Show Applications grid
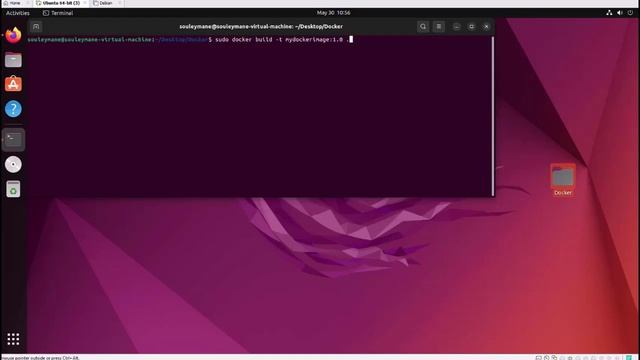Viewport: 640px width, 360px height. (13, 339)
